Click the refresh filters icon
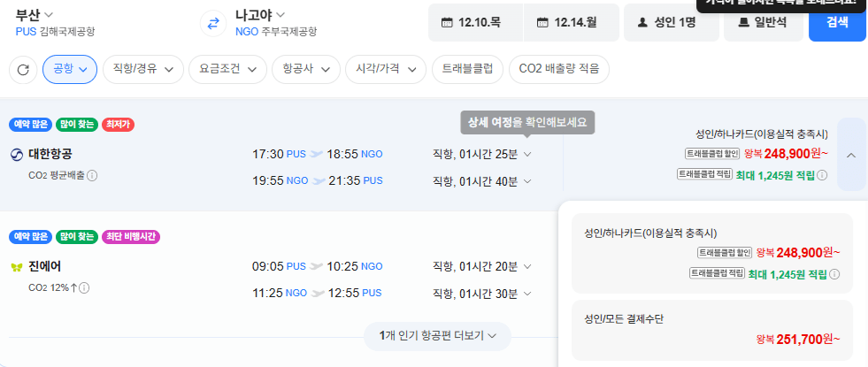 23,70
